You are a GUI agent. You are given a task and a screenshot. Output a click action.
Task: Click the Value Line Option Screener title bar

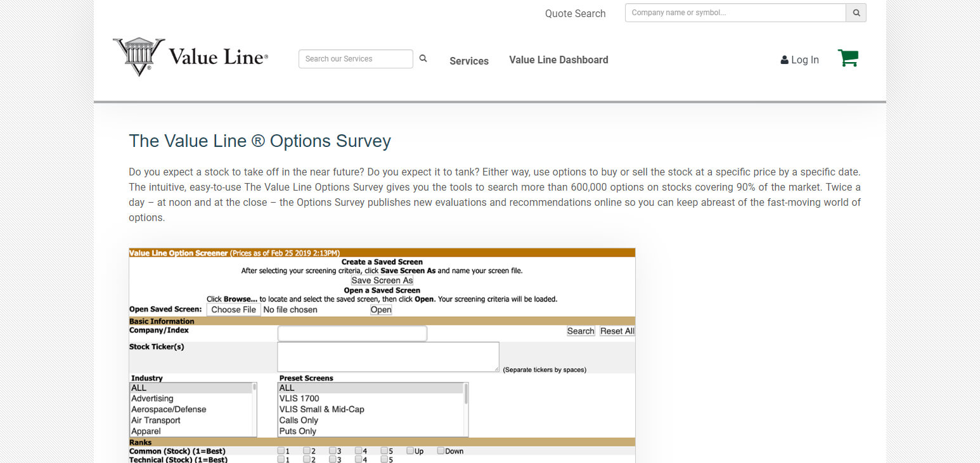[382, 253]
